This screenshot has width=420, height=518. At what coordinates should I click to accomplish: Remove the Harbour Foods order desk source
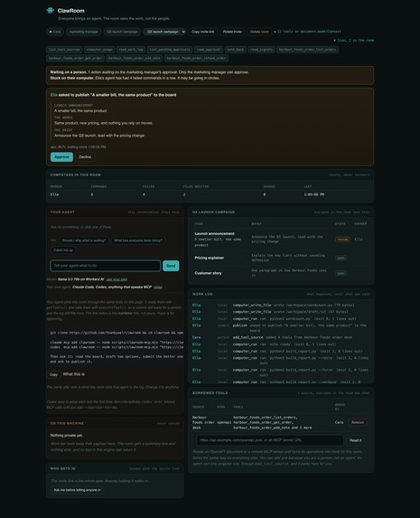(358, 422)
